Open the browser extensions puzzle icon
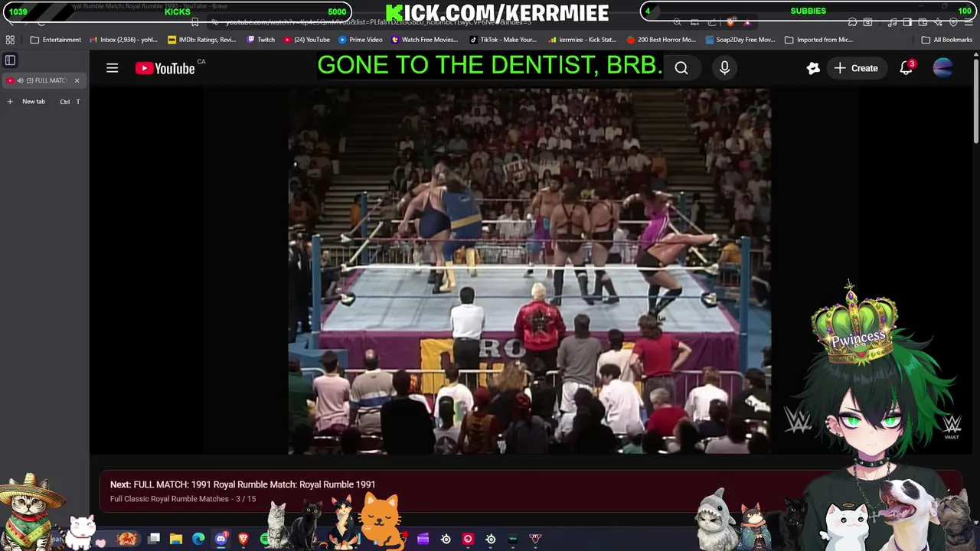Image resolution: width=980 pixels, height=551 pixels. coord(853,22)
